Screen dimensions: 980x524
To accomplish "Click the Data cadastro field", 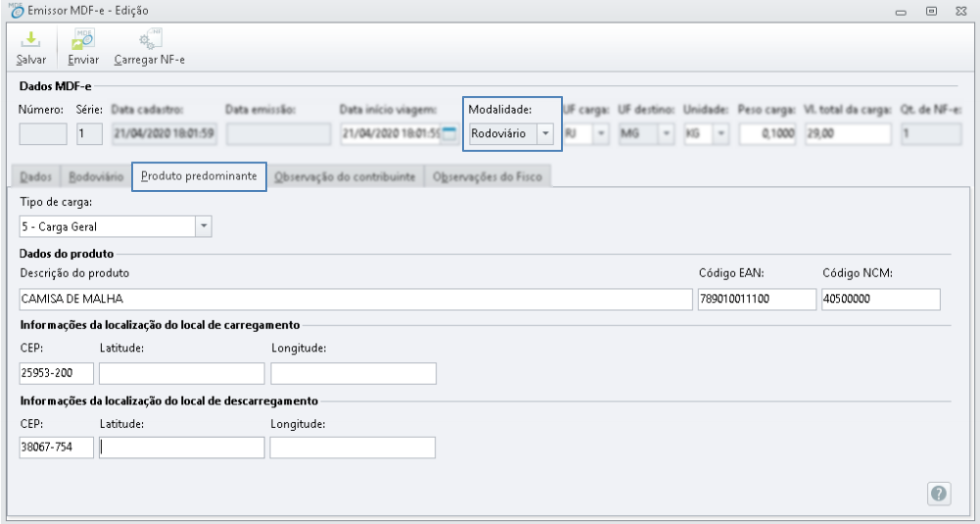I will pyautogui.click(x=164, y=134).
